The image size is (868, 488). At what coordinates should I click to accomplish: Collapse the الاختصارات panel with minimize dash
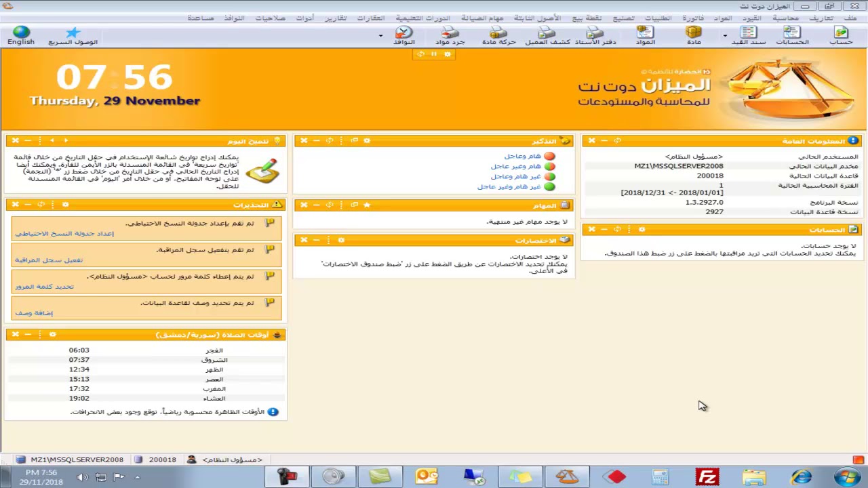(316, 240)
